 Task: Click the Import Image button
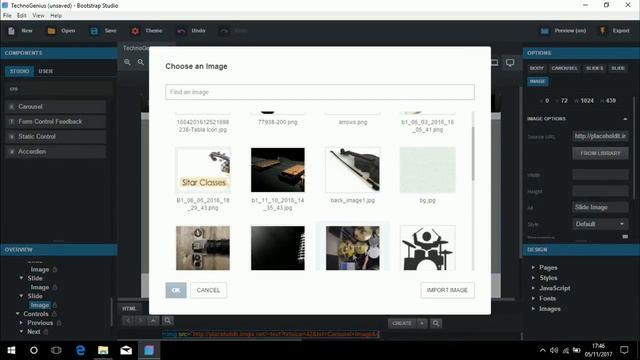pyautogui.click(x=447, y=290)
